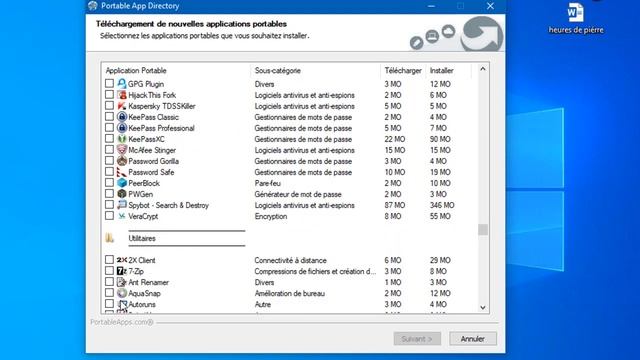Check the Password Safe checkbox
Viewport: 640px width, 360px height.
(x=109, y=171)
